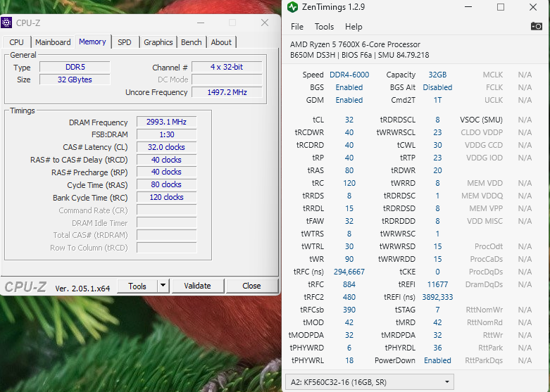Image resolution: width=550 pixels, height=392 pixels.
Task: Minimize the ZenTimings window
Action: coord(470,7)
